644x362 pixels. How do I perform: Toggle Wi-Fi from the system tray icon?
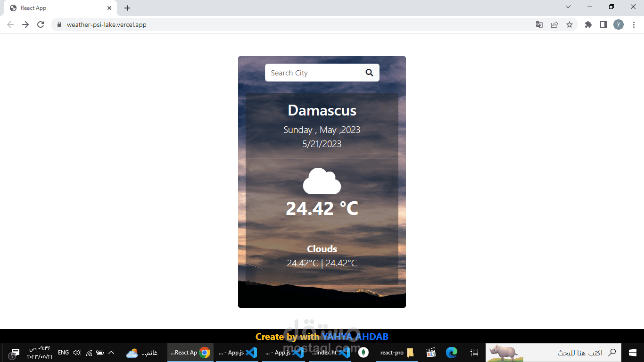coord(89,352)
